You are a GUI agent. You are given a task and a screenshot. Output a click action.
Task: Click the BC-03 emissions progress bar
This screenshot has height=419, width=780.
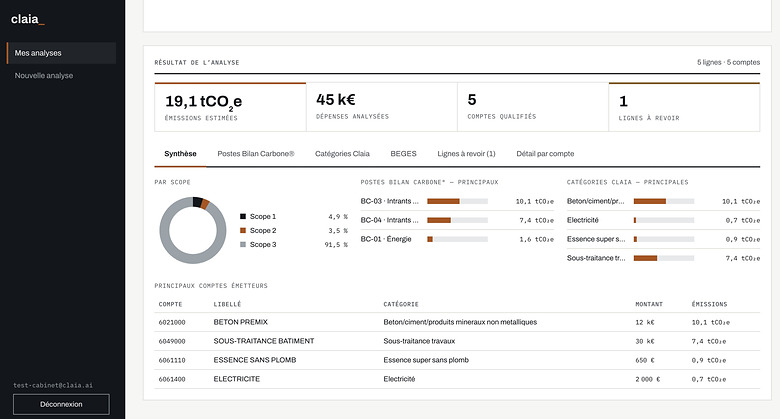click(x=457, y=201)
